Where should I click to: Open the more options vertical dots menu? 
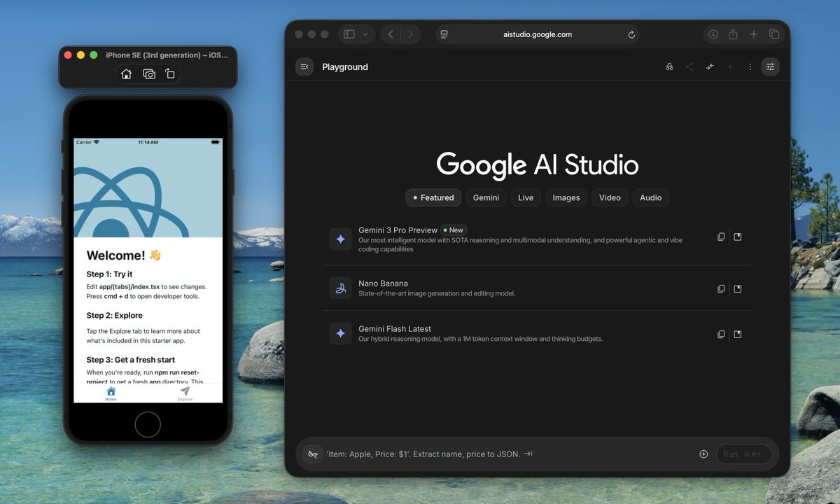coord(750,66)
